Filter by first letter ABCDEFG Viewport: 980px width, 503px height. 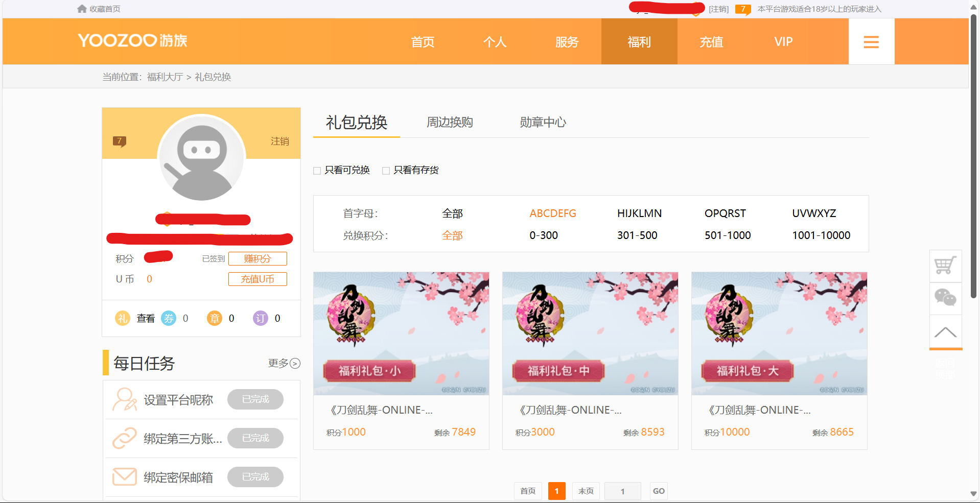pyautogui.click(x=553, y=213)
